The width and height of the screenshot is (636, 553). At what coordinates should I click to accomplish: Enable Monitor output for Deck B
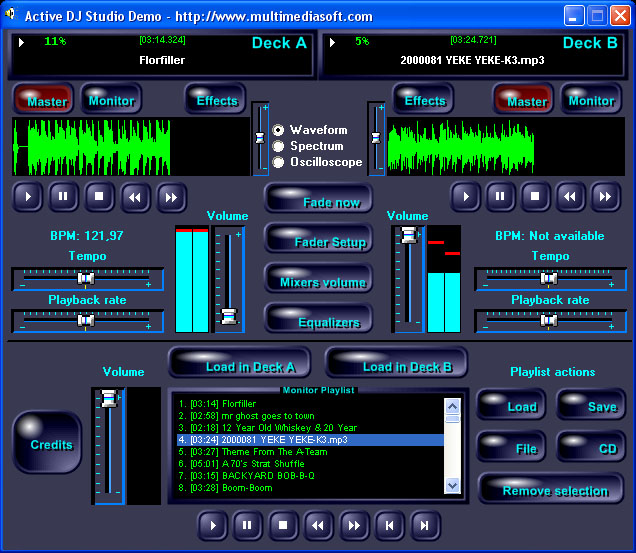click(590, 100)
